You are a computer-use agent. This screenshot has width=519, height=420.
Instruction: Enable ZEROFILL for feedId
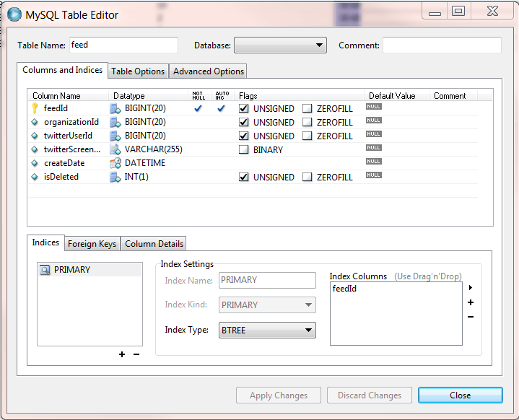[308, 108]
